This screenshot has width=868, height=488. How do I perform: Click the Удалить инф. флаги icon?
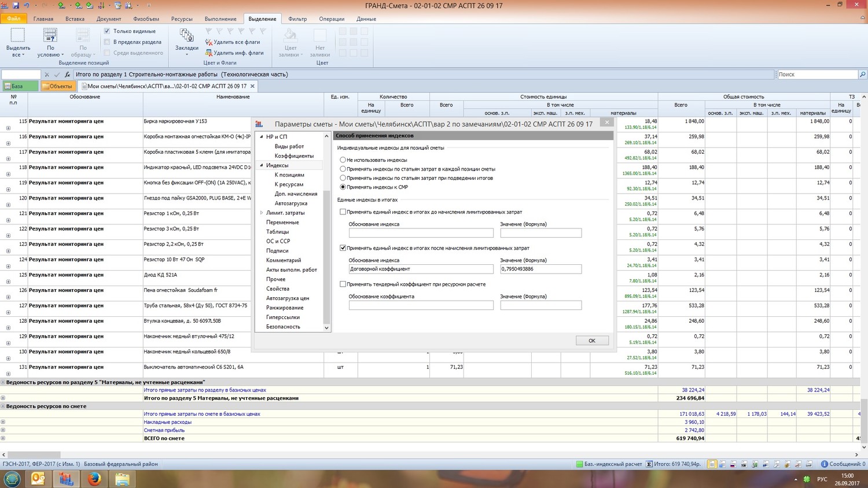[209, 53]
